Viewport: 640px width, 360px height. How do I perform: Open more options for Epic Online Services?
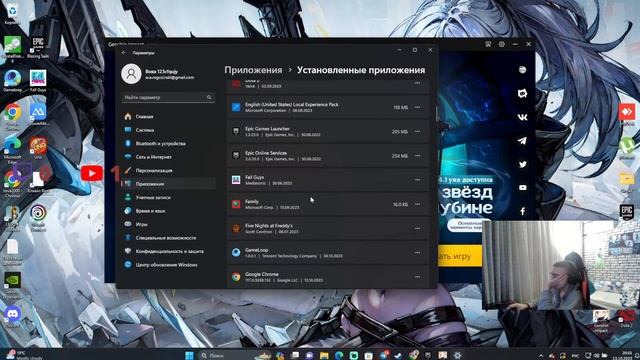point(417,156)
